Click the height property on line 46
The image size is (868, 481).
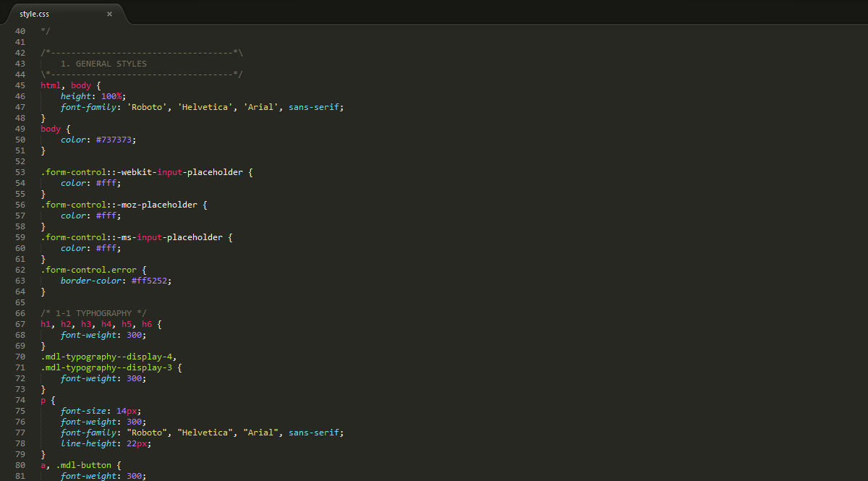click(x=76, y=96)
